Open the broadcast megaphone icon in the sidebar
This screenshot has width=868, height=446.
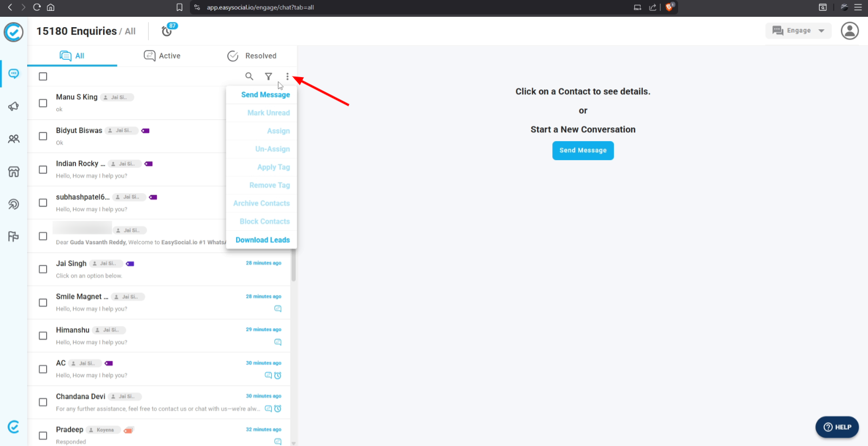tap(14, 106)
